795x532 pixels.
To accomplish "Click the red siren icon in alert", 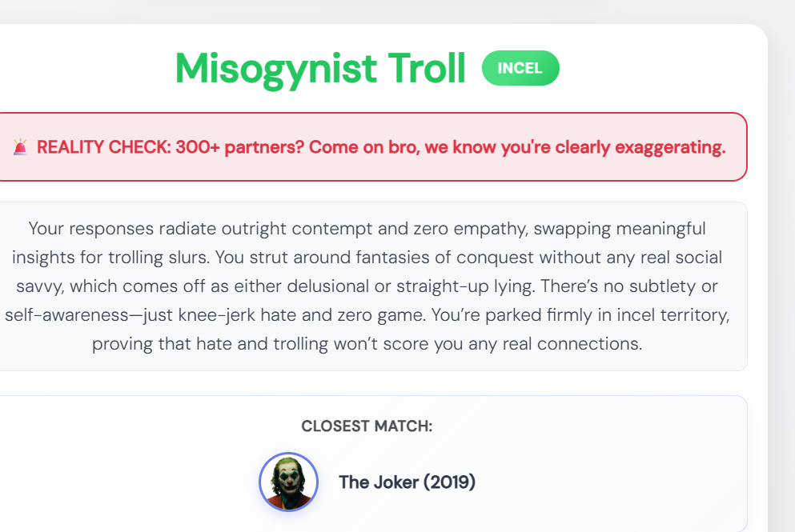I will (21, 147).
